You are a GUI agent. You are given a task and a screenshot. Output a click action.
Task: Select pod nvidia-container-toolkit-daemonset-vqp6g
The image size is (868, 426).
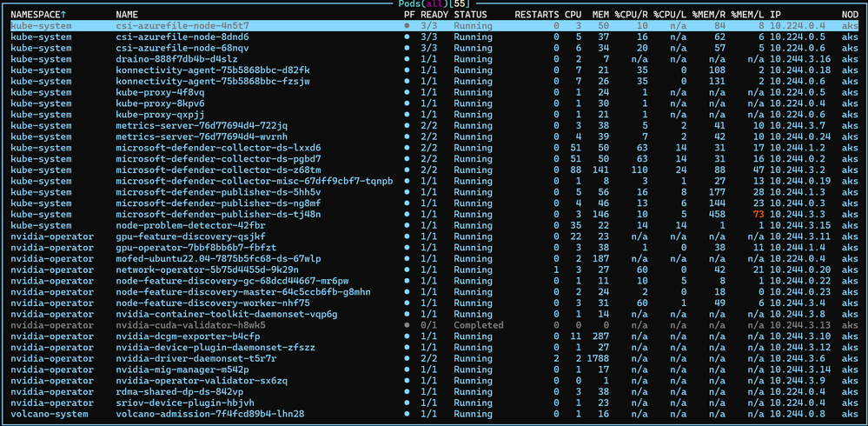[434, 314]
